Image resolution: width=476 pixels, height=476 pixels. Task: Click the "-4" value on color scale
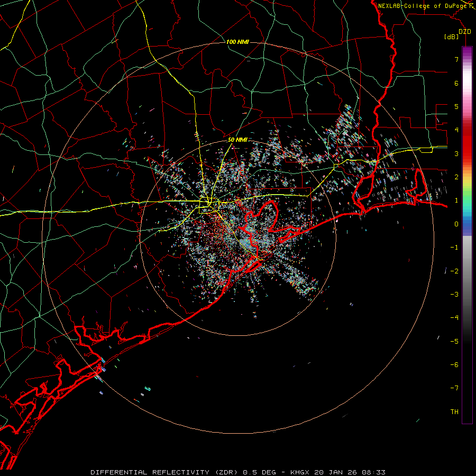click(454, 318)
